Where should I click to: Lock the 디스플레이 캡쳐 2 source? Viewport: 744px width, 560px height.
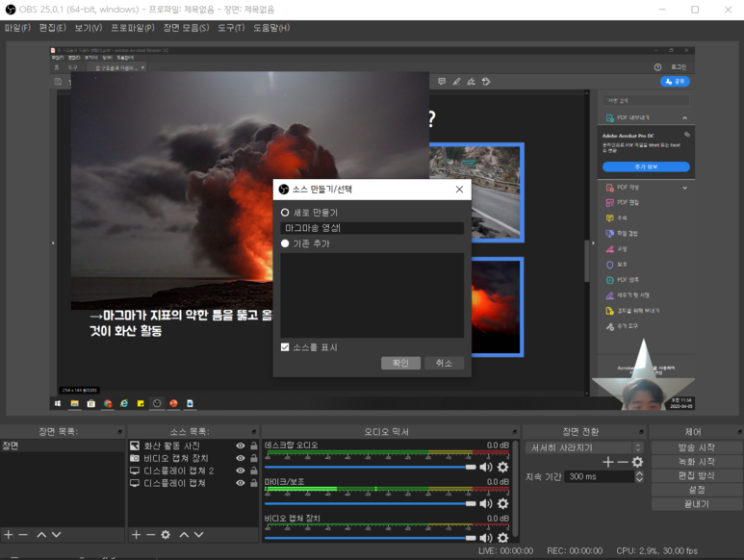[254, 471]
